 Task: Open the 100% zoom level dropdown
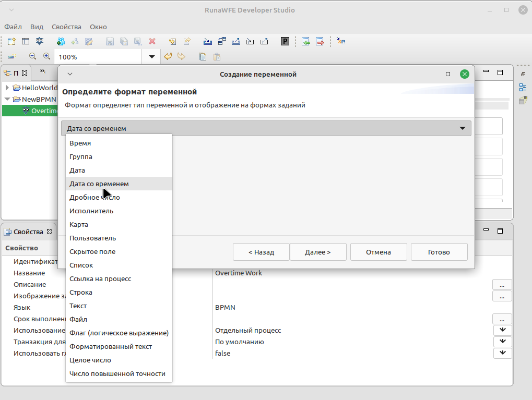coord(152,57)
